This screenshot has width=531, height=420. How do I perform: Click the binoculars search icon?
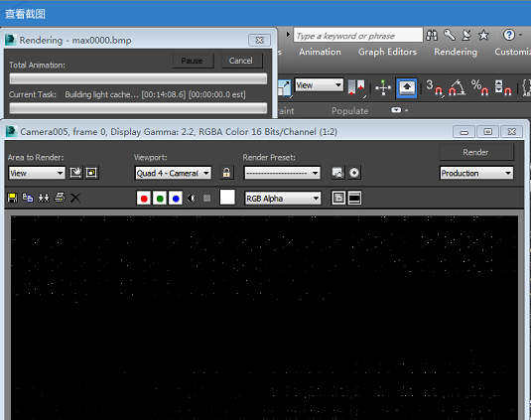(x=432, y=35)
